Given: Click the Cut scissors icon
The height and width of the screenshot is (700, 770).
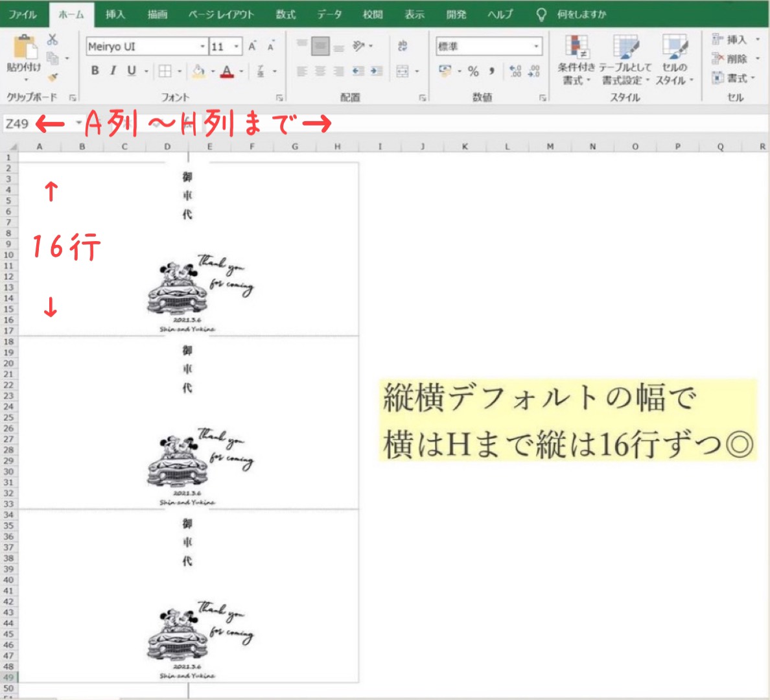Looking at the screenshot, I should point(52,40).
